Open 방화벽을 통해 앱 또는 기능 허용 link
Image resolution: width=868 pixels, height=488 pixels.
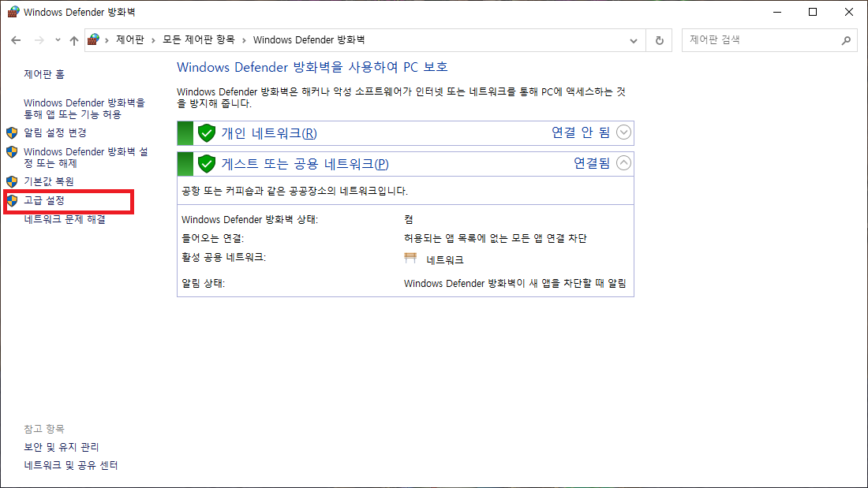coord(84,109)
